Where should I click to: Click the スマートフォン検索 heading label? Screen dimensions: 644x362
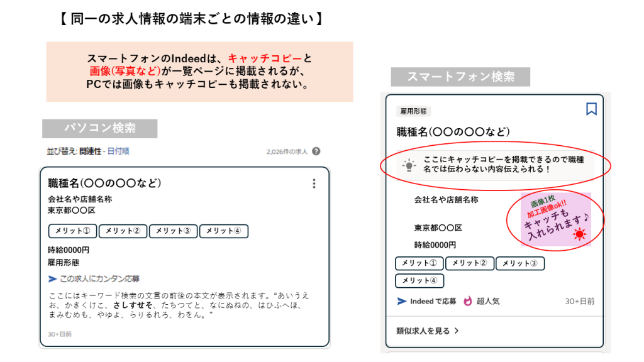[460, 77]
